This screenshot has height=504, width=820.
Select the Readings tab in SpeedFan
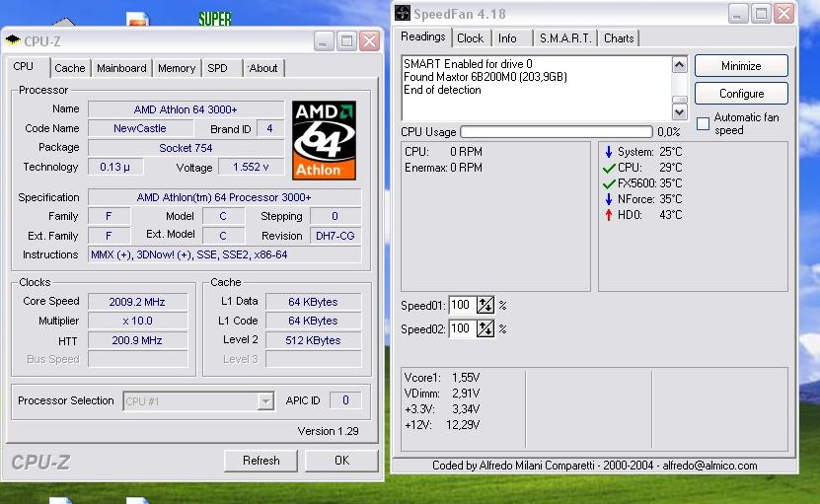tap(423, 36)
